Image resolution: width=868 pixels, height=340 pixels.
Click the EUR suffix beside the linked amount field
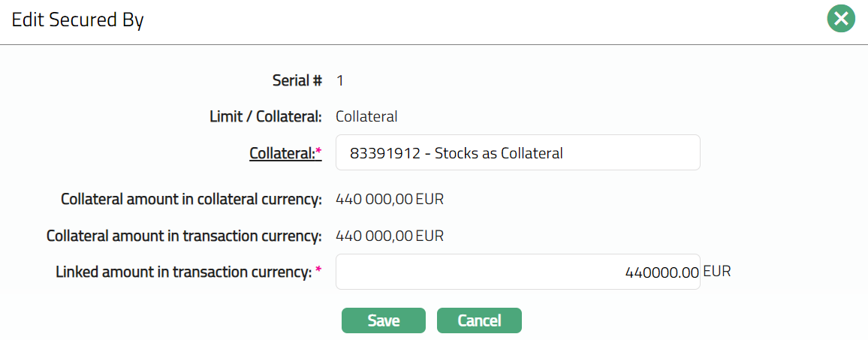pyautogui.click(x=717, y=272)
